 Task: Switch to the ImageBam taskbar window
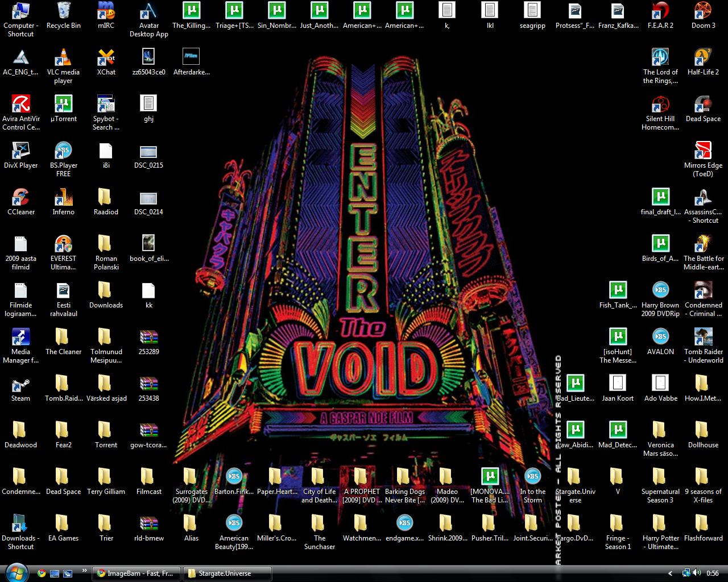click(136, 573)
